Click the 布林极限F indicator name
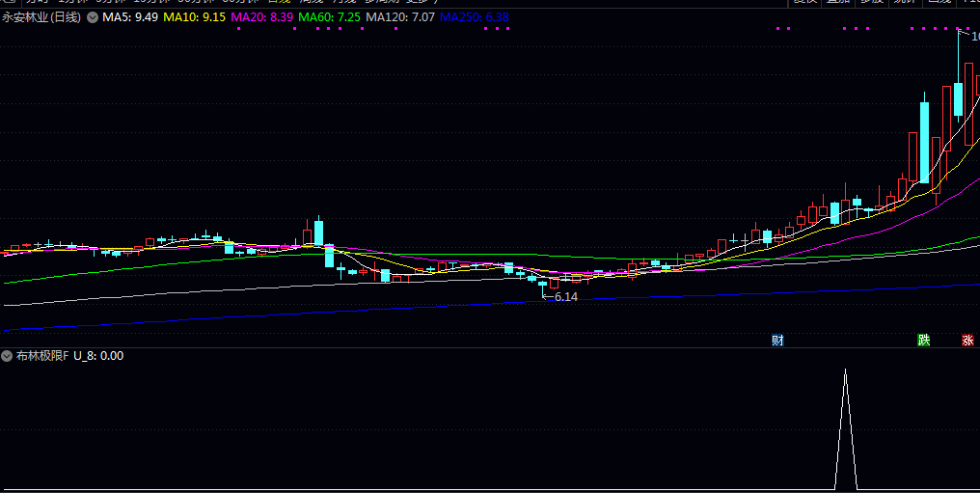980x493 pixels. 41,356
